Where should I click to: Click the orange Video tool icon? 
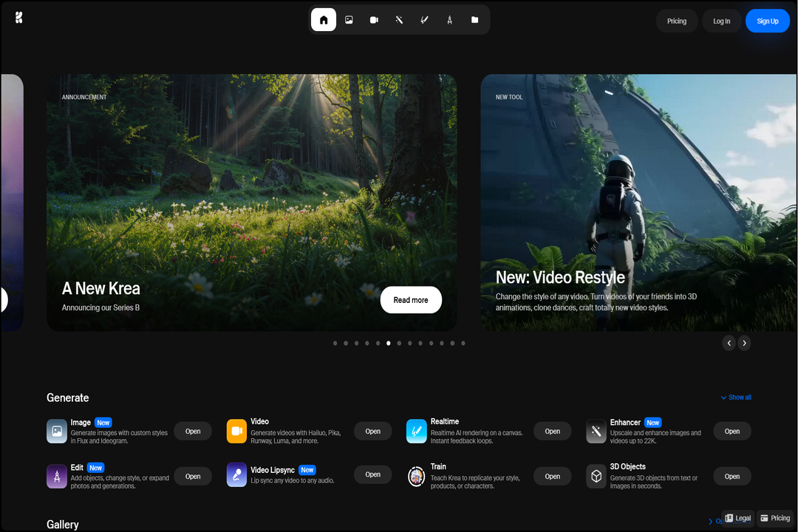point(236,432)
